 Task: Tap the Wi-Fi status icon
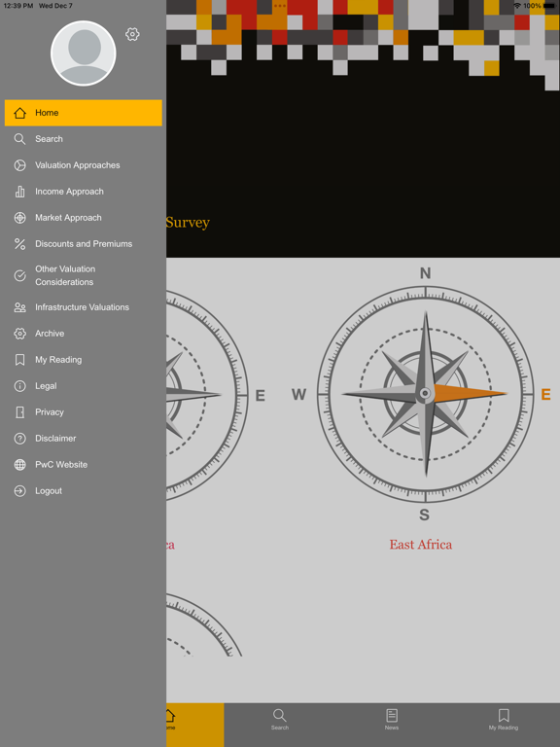coord(517,6)
